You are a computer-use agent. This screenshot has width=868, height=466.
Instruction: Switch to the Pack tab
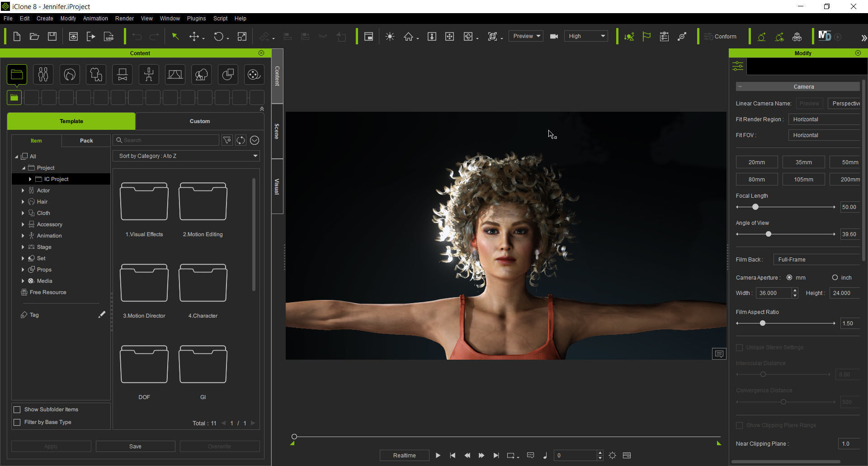[86, 141]
